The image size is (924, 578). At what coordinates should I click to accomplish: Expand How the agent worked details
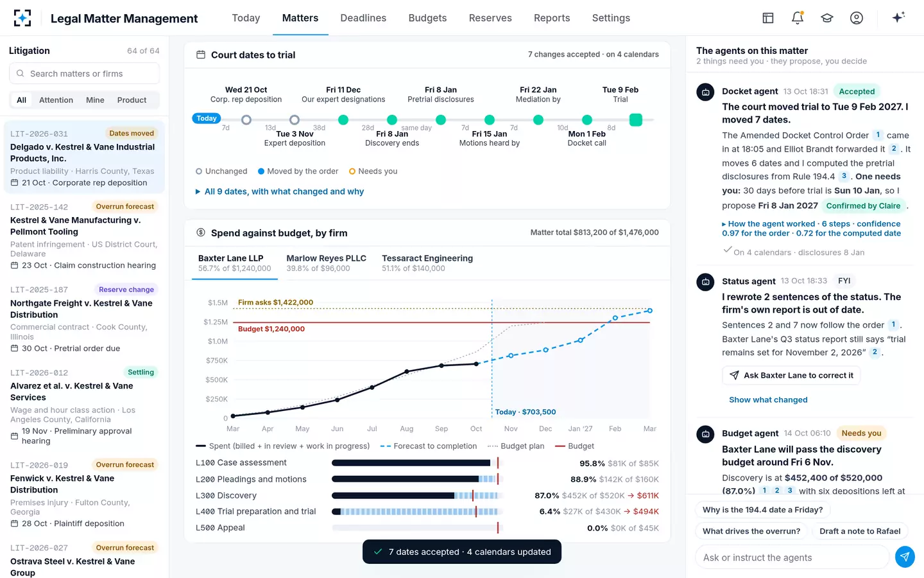point(811,229)
